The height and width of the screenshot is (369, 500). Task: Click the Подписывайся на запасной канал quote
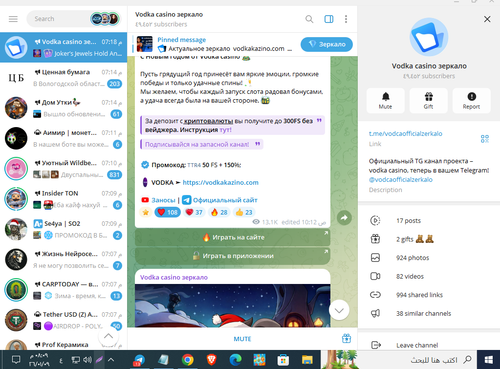201,144
